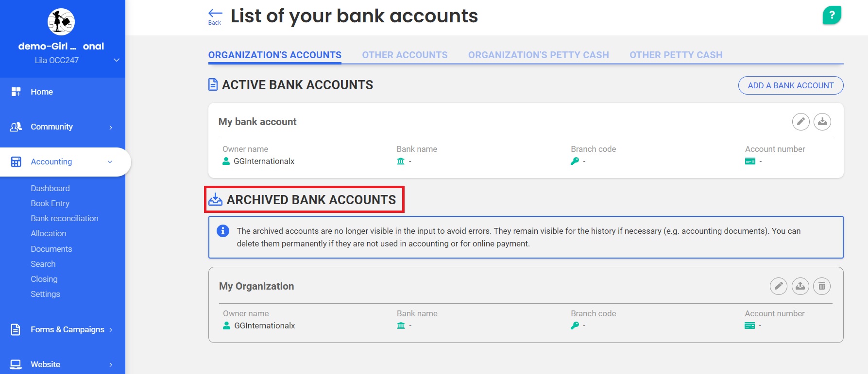This screenshot has width=868, height=374.
Task: Unarchive the My Organization account
Action: (800, 286)
